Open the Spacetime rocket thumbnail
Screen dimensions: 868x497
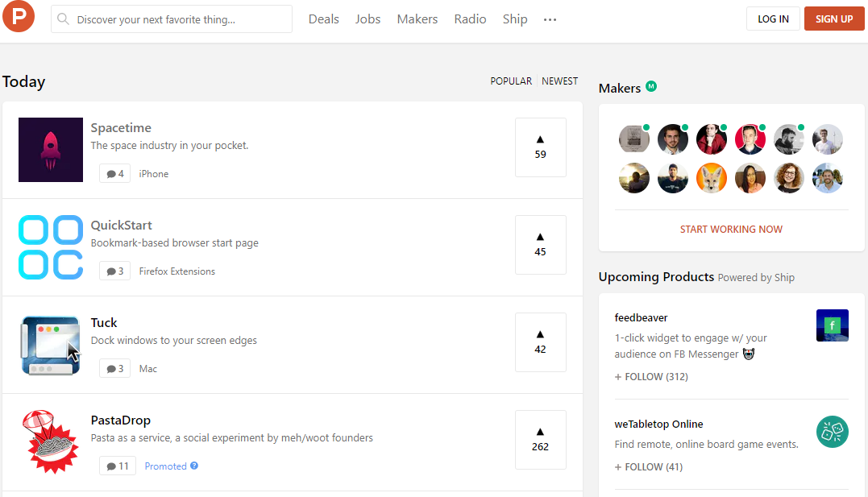(x=51, y=150)
